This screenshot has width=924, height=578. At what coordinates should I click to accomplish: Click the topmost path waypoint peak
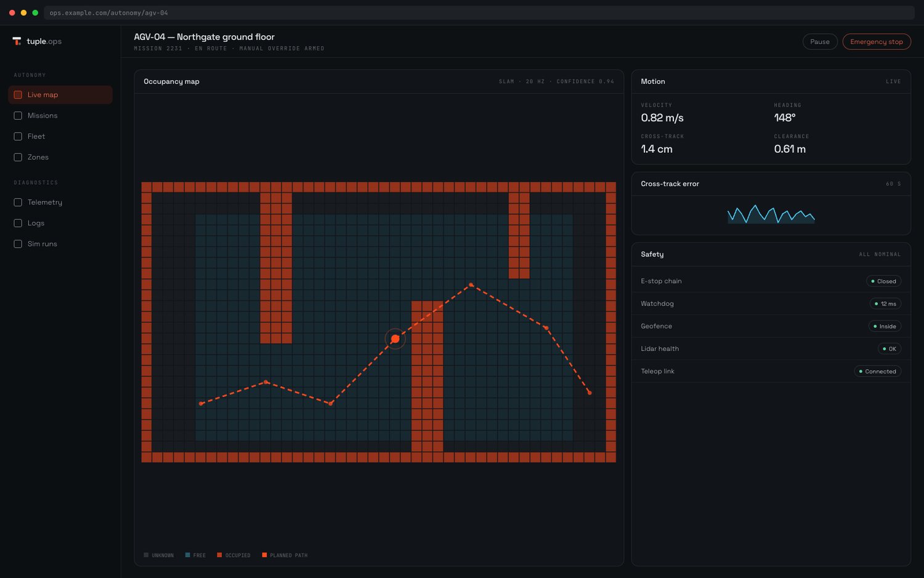click(x=471, y=285)
